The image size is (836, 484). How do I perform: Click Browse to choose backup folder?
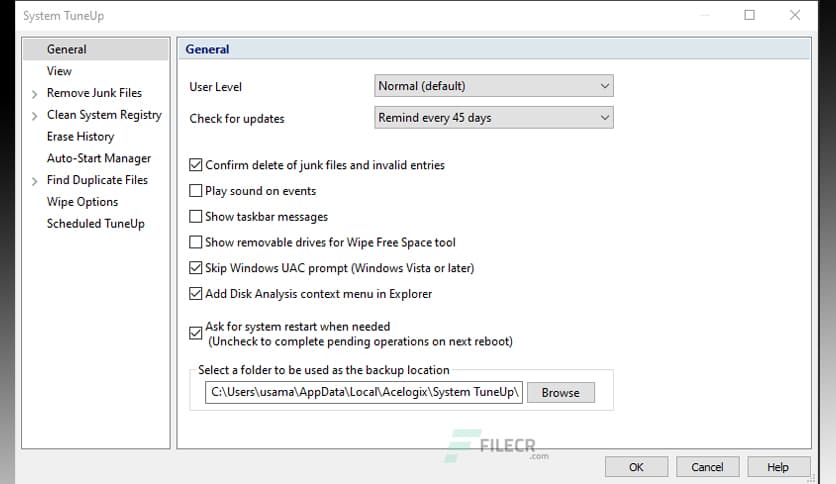[560, 392]
